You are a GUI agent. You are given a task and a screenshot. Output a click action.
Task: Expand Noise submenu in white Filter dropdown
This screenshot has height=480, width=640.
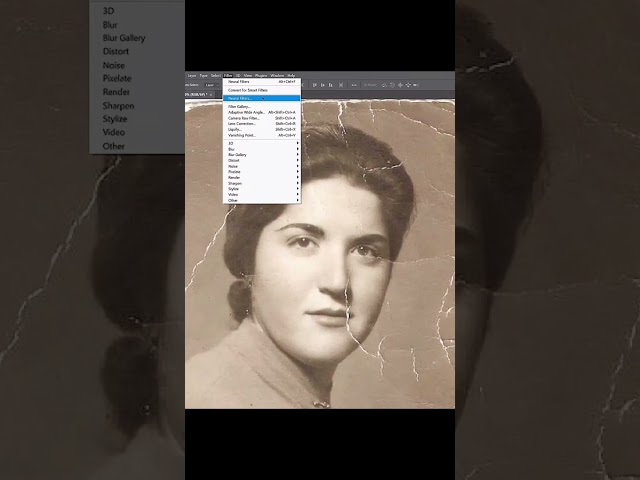coord(262,166)
